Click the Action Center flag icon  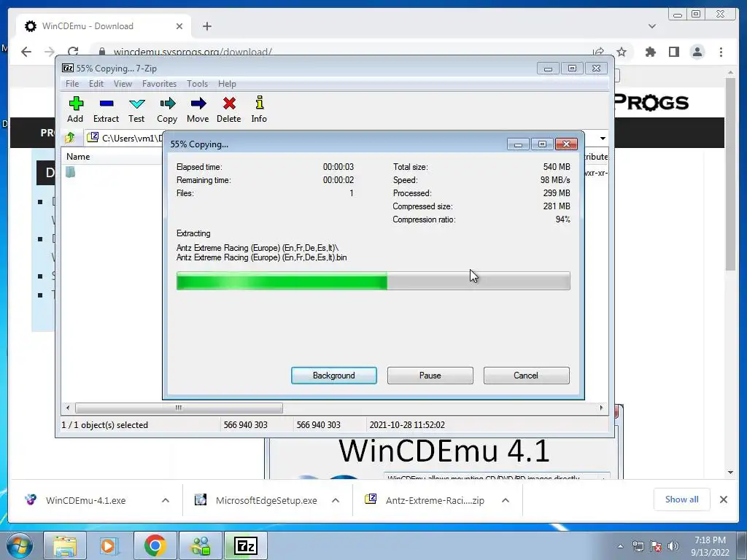[656, 546]
